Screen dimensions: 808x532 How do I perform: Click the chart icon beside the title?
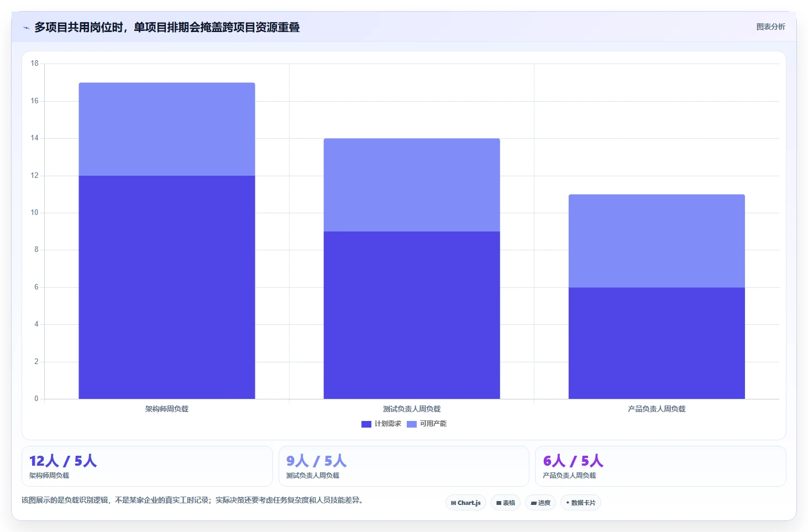pyautogui.click(x=26, y=28)
